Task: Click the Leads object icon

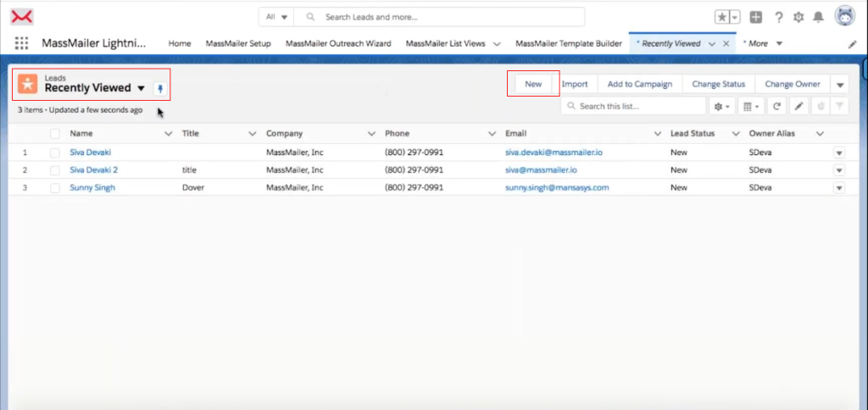Action: 27,84
